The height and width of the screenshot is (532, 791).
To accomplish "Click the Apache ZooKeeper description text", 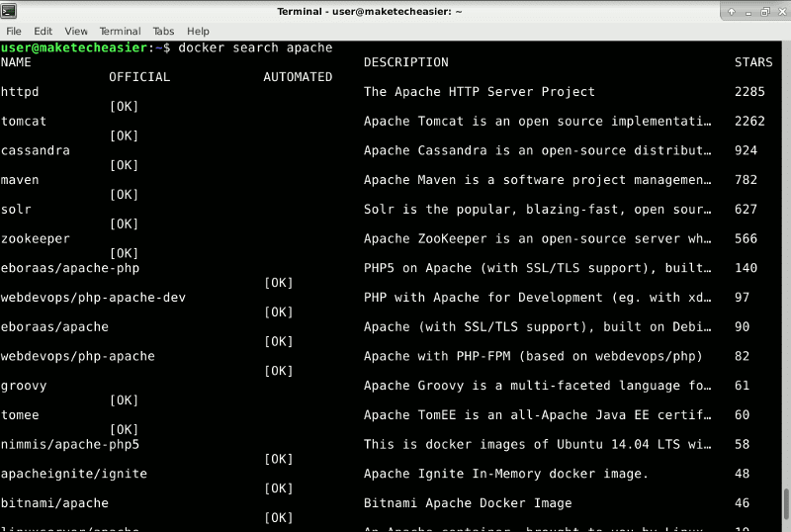I will coord(537,238).
